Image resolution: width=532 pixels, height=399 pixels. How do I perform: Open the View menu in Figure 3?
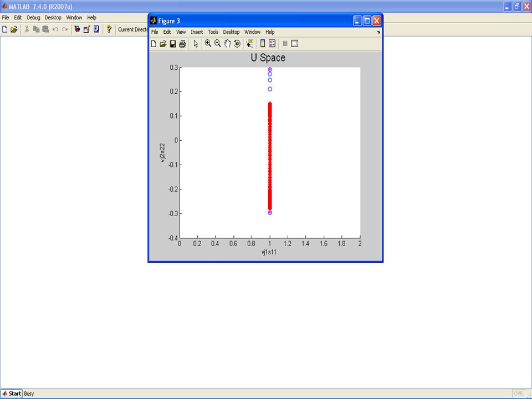coord(181,32)
